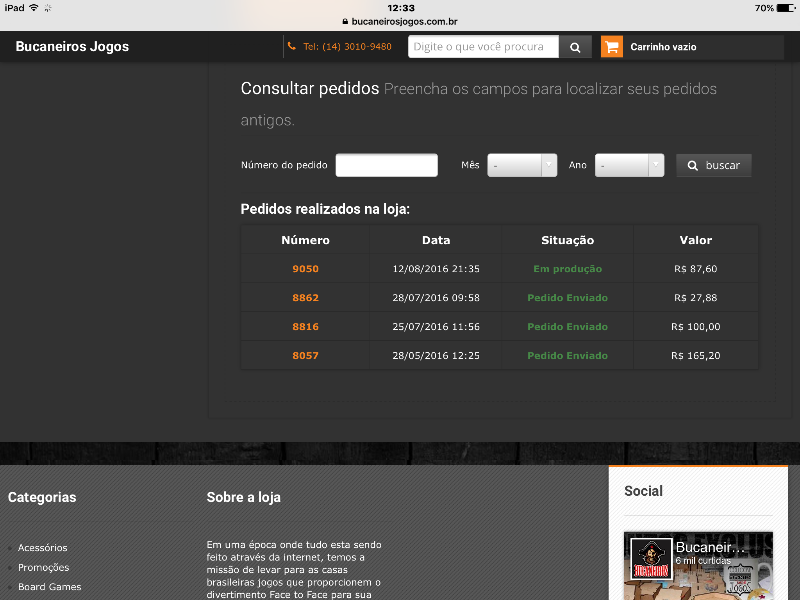Open Promoções category link
This screenshot has width=800, height=600.
43,567
